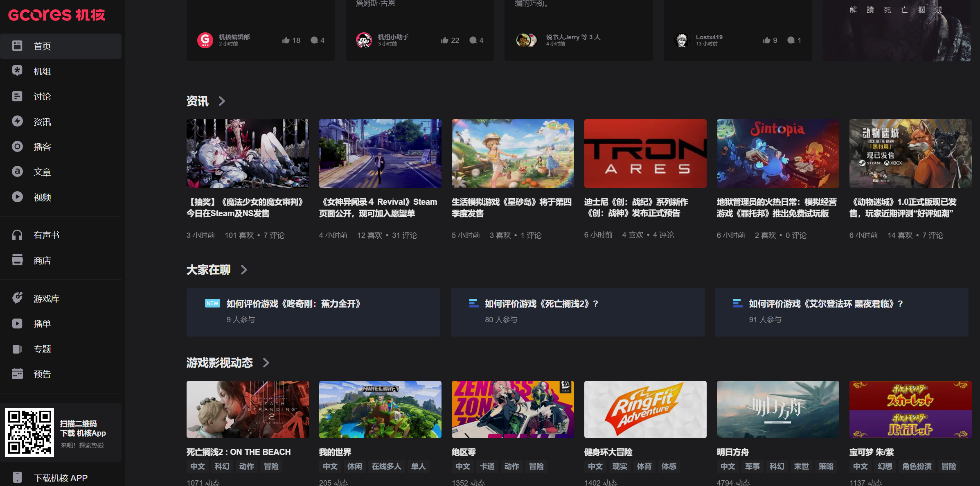Click 在线多人 tag under 我的世界
The image size is (980, 486).
coord(386,466)
